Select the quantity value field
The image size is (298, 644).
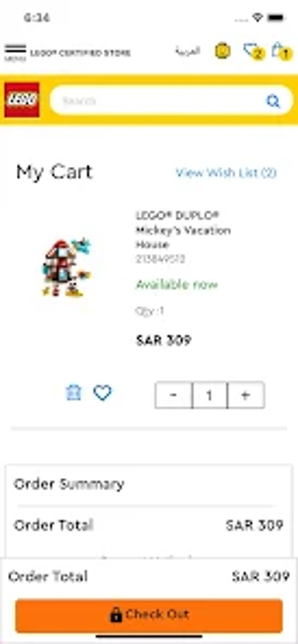209,395
